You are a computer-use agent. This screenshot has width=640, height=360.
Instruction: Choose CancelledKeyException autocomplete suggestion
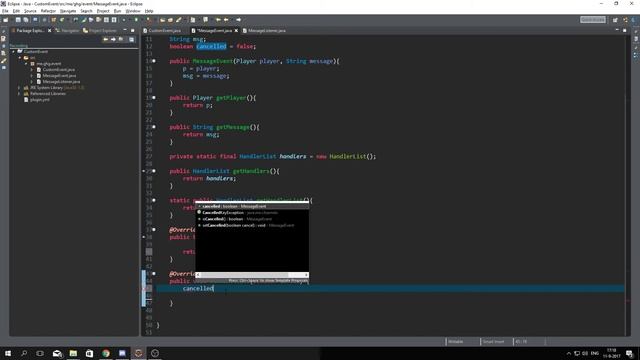[252, 213]
